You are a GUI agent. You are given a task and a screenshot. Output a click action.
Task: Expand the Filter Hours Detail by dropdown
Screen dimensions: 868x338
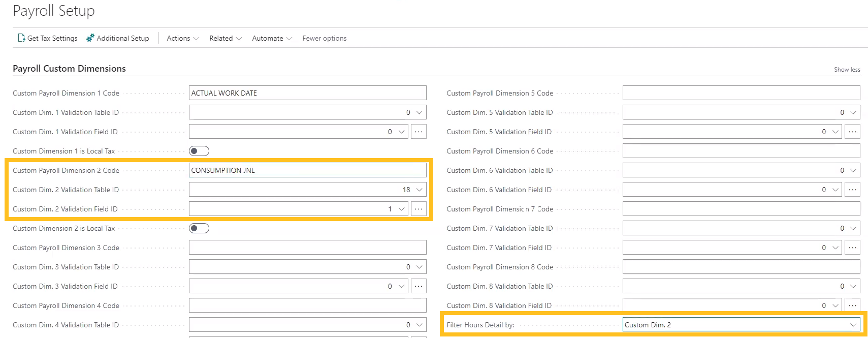853,325
